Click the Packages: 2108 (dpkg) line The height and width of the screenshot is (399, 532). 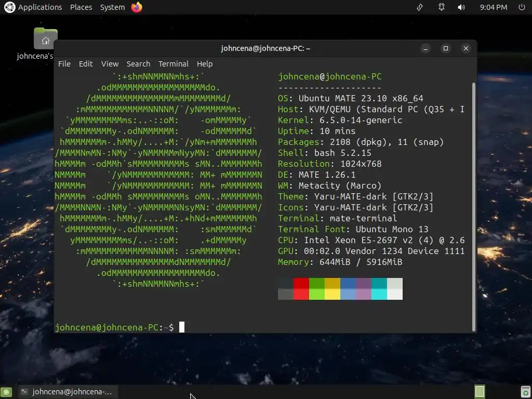tap(361, 142)
